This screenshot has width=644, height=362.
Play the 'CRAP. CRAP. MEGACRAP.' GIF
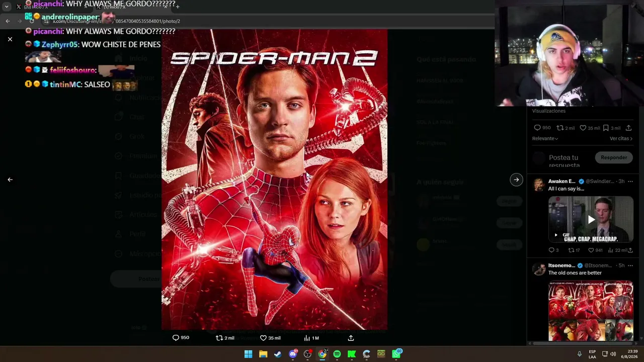[x=591, y=219]
